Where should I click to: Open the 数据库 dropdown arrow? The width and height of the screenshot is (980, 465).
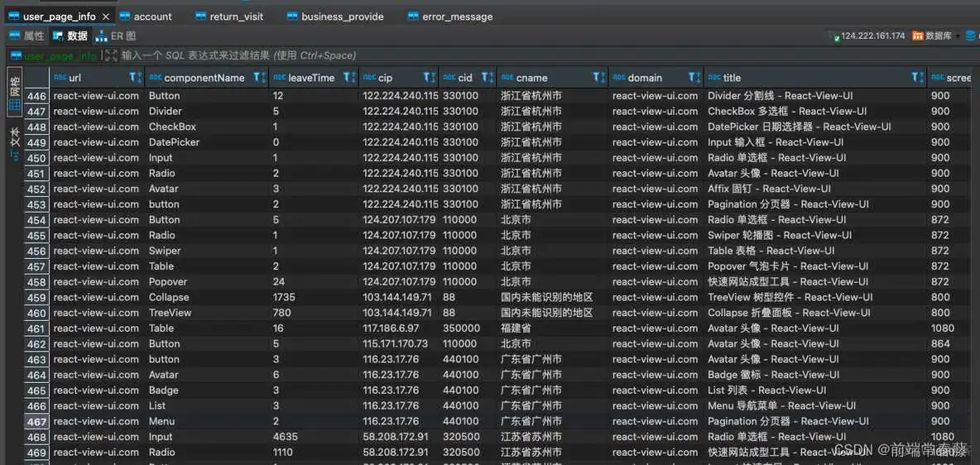[958, 36]
